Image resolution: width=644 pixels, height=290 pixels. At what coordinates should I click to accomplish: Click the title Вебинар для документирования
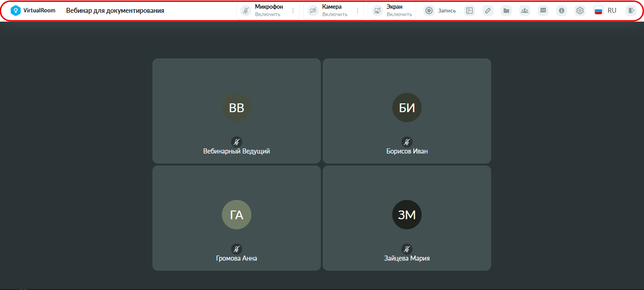115,11
